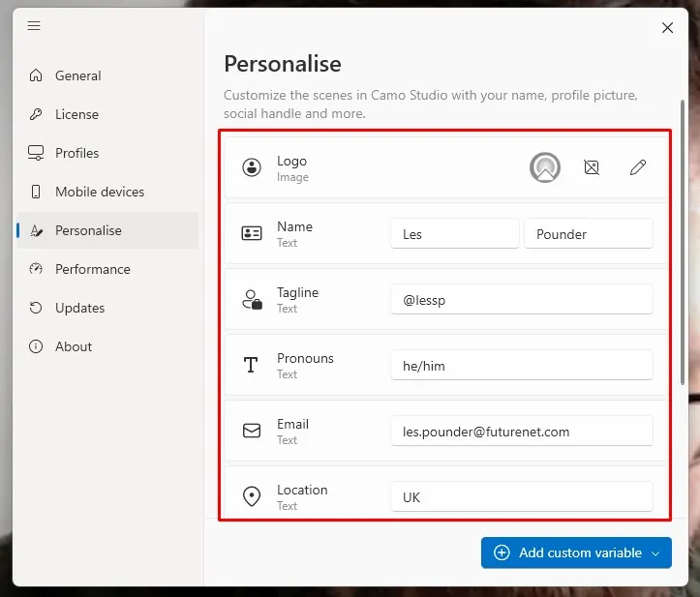Click the vertical scrollbar in Personalise panel
This screenshot has height=597, width=700.
pos(685,242)
